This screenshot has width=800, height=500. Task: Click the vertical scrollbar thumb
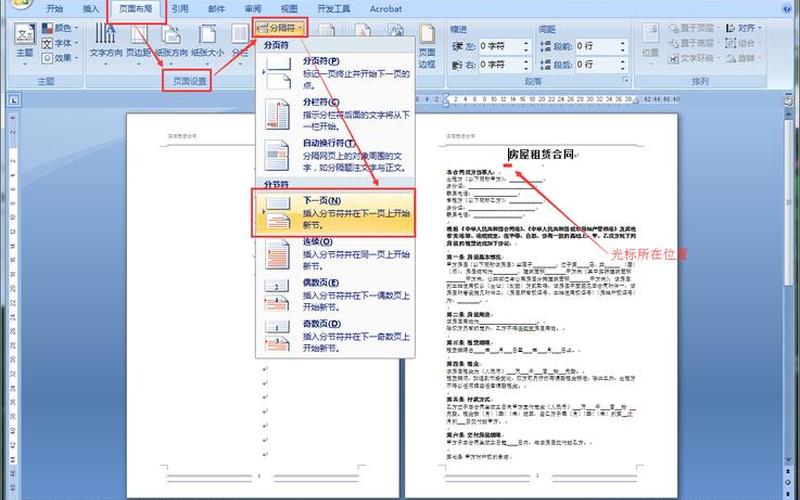pos(788,202)
